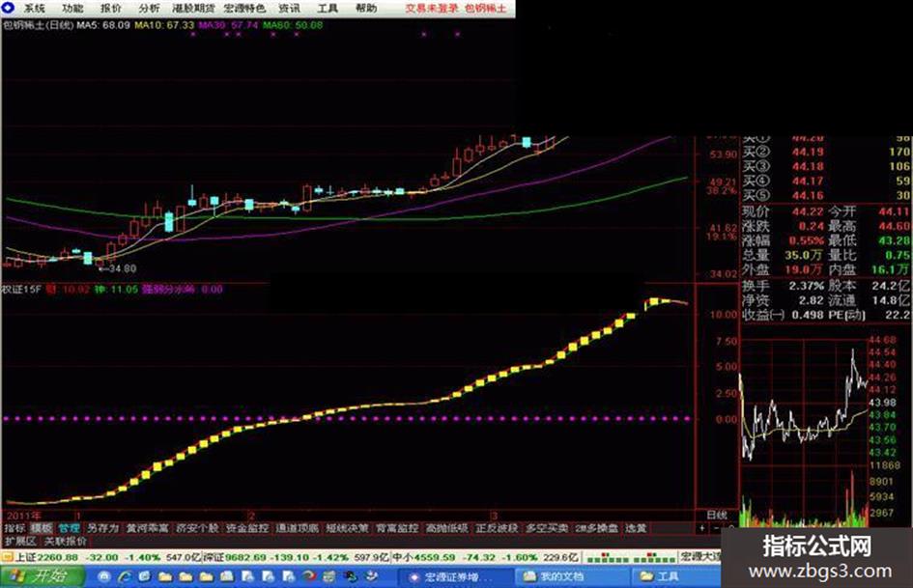
Task: Click the 中小 index value 4559.59 in status bar
Action: (x=434, y=557)
